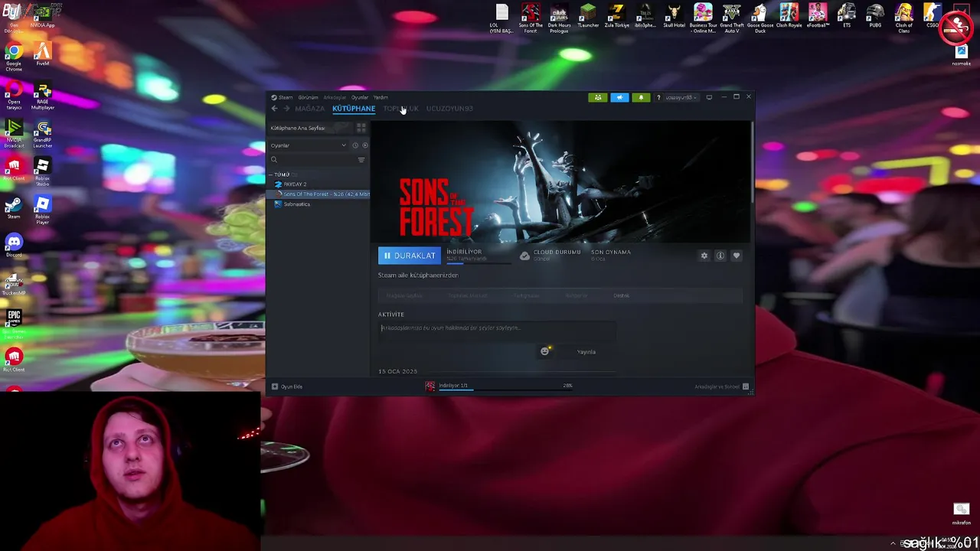This screenshot has height=551, width=980.
Task: Open game info icon
Action: tap(720, 256)
